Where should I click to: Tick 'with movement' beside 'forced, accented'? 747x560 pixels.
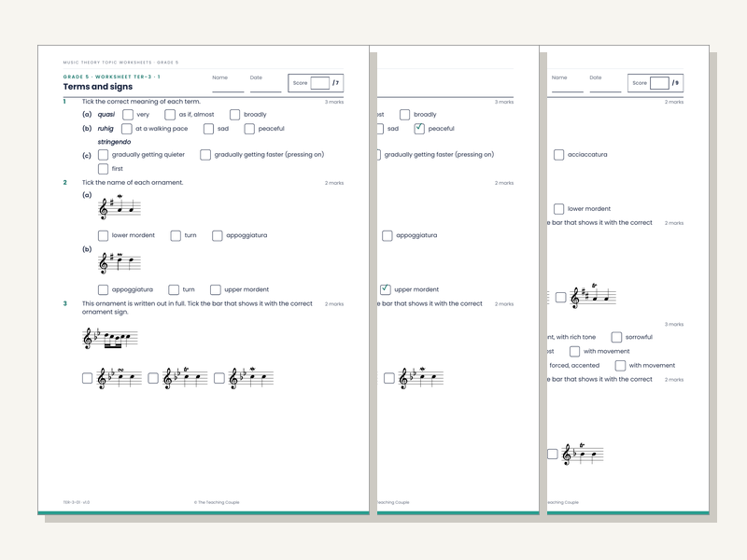tap(620, 366)
